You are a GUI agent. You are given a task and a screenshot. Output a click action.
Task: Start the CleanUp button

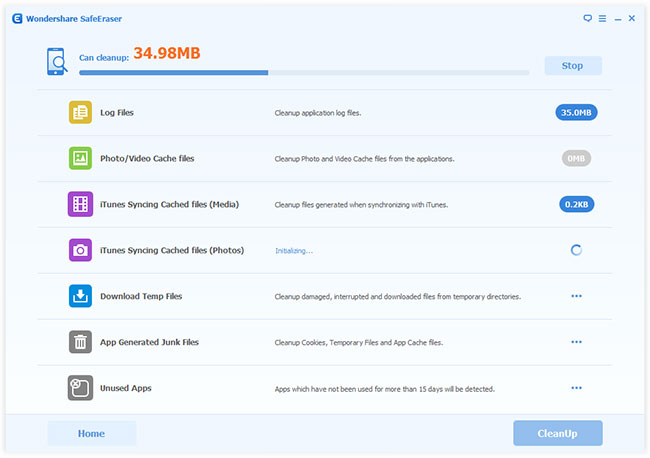pos(558,433)
